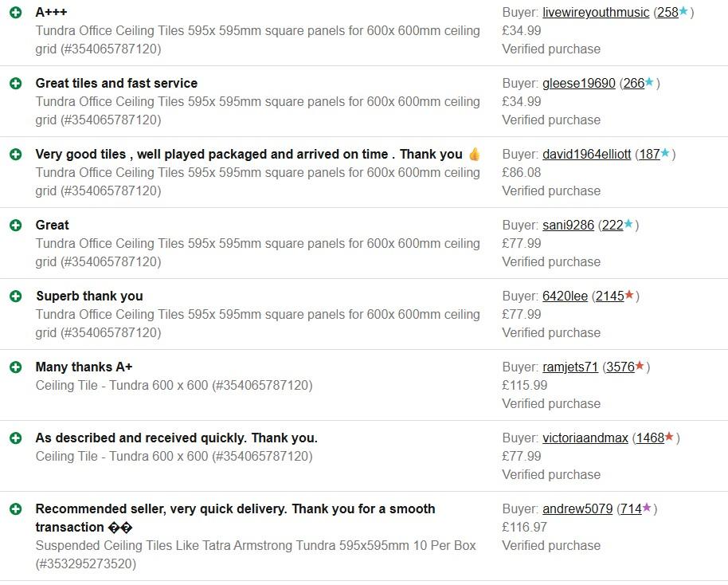Open buyer profile gleese19690
Image resolution: width=728 pixels, height=585 pixels.
coord(579,84)
